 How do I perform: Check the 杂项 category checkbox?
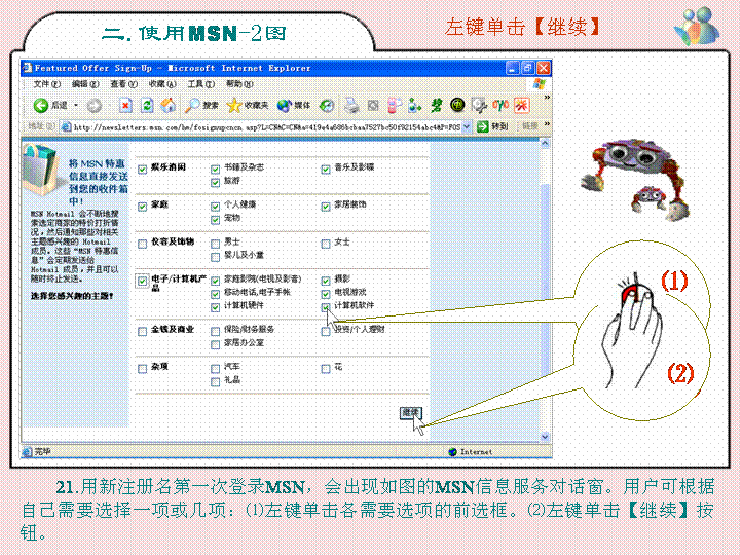pyautogui.click(x=143, y=369)
